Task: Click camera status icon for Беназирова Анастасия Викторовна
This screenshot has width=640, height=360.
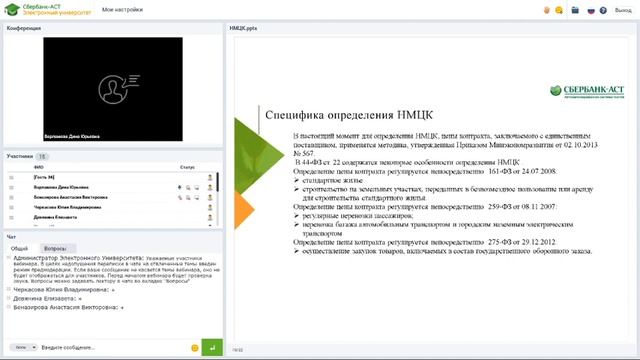Action: (x=188, y=198)
